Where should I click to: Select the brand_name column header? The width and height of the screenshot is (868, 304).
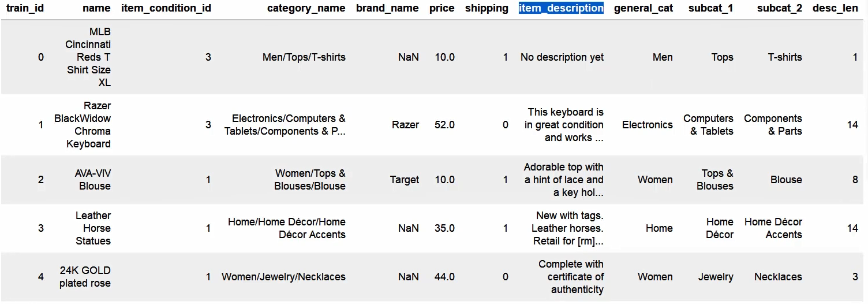click(387, 8)
